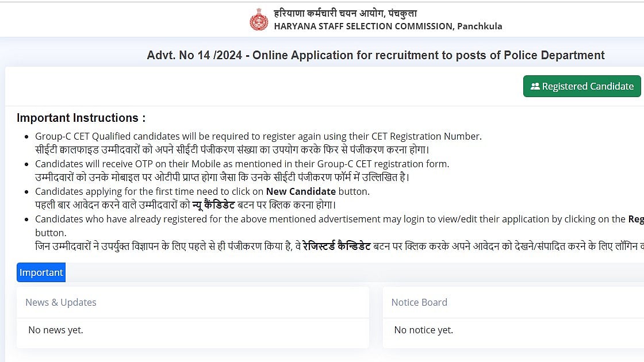The height and width of the screenshot is (362, 644).
Task: Click the Hindi line about CET-qualified candidates
Action: pyautogui.click(x=232, y=149)
